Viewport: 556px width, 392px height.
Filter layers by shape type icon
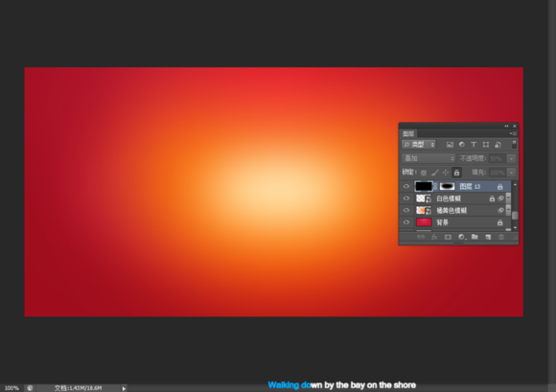pyautogui.click(x=486, y=145)
